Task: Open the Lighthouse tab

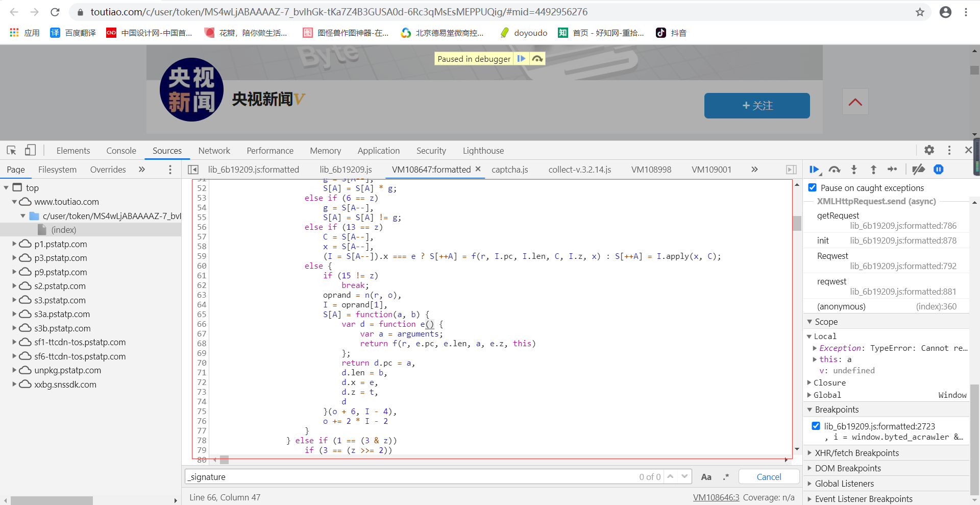Action: pyautogui.click(x=483, y=151)
